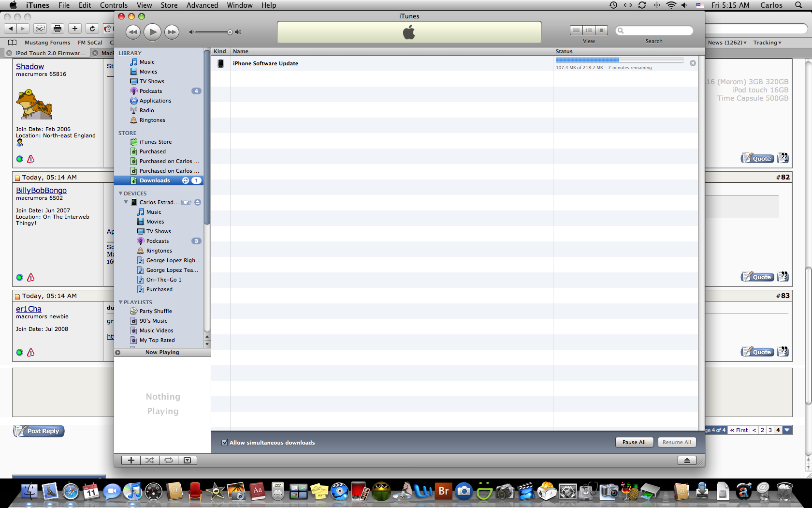812x508 pixels.
Task: Open BillyBobBongo's profile link
Action: [41, 191]
